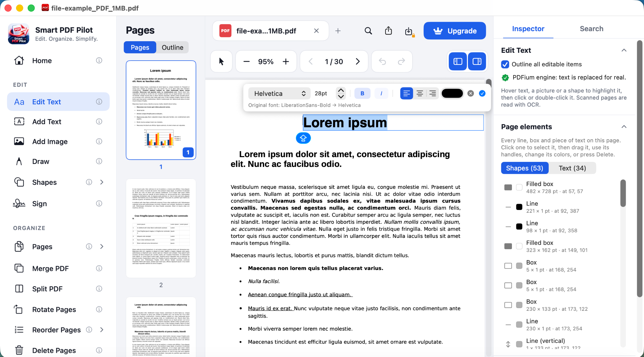Click the locked download icon
Viewport: 644px width, 357px height.
(409, 31)
